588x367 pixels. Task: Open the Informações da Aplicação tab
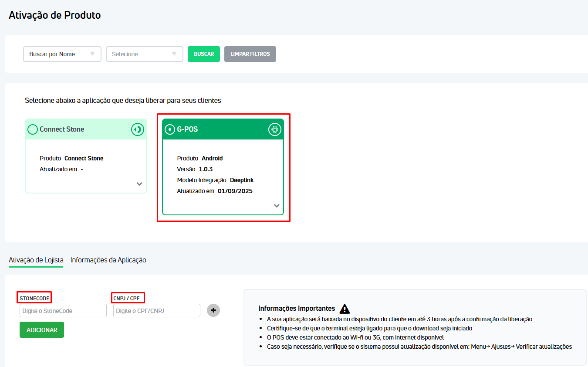pyautogui.click(x=108, y=260)
